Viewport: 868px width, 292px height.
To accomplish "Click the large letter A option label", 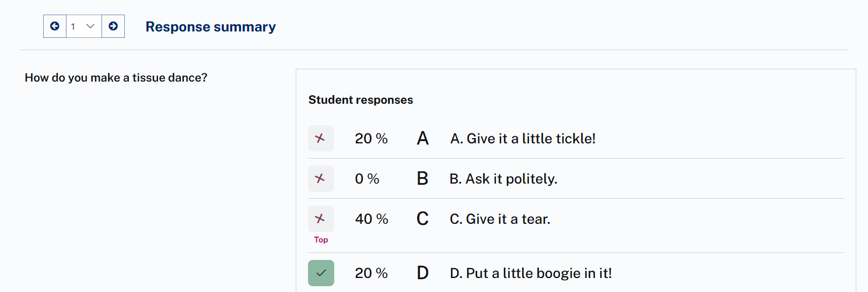I will point(423,139).
